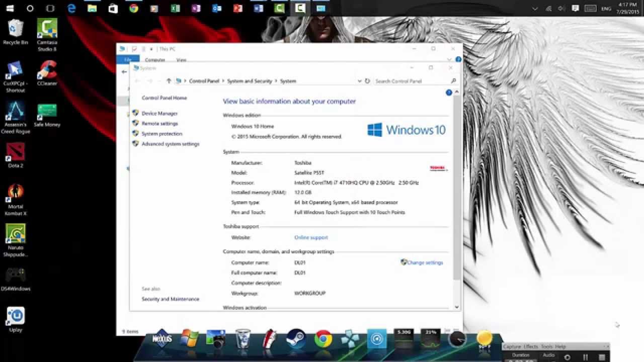Screen dimensions: 644x362
Task: Select the Dota 2 desktop icon
Action: (16, 155)
